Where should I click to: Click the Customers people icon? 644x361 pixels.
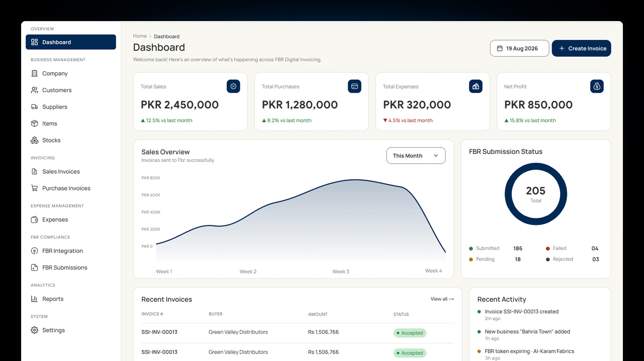[35, 90]
